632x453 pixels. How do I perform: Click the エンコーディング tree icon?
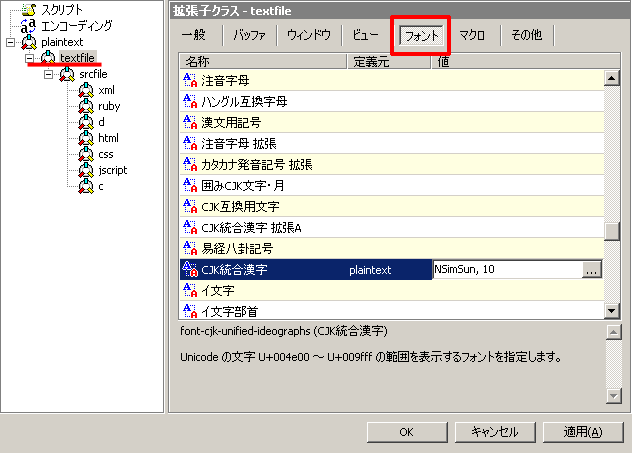[28, 26]
